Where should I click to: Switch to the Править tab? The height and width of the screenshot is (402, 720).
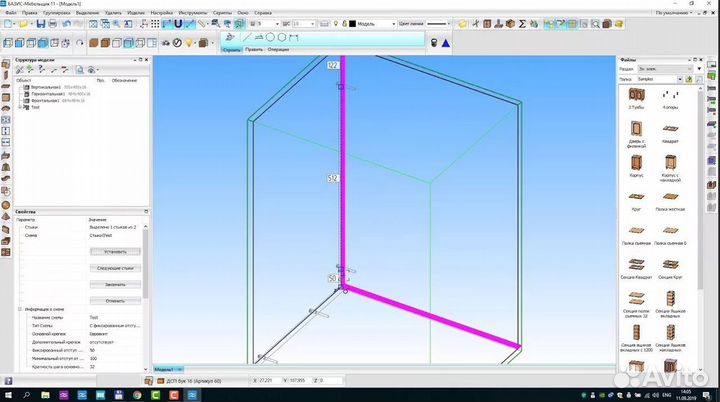coord(253,49)
